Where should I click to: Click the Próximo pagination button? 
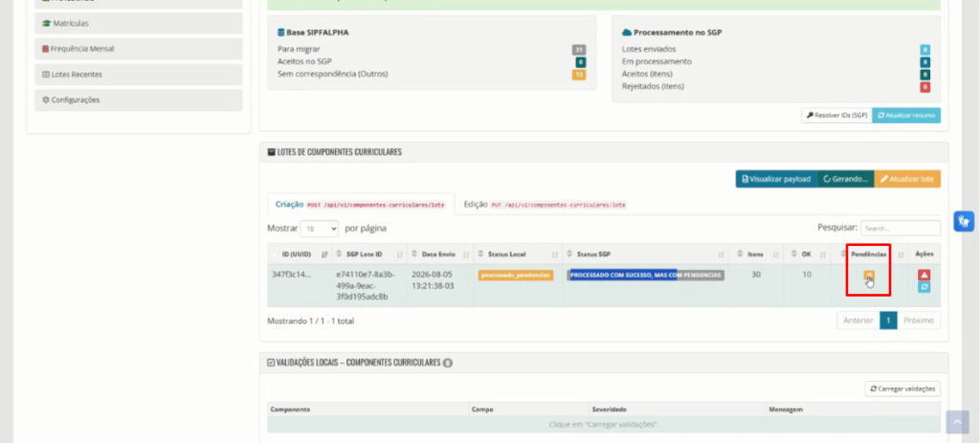click(918, 321)
